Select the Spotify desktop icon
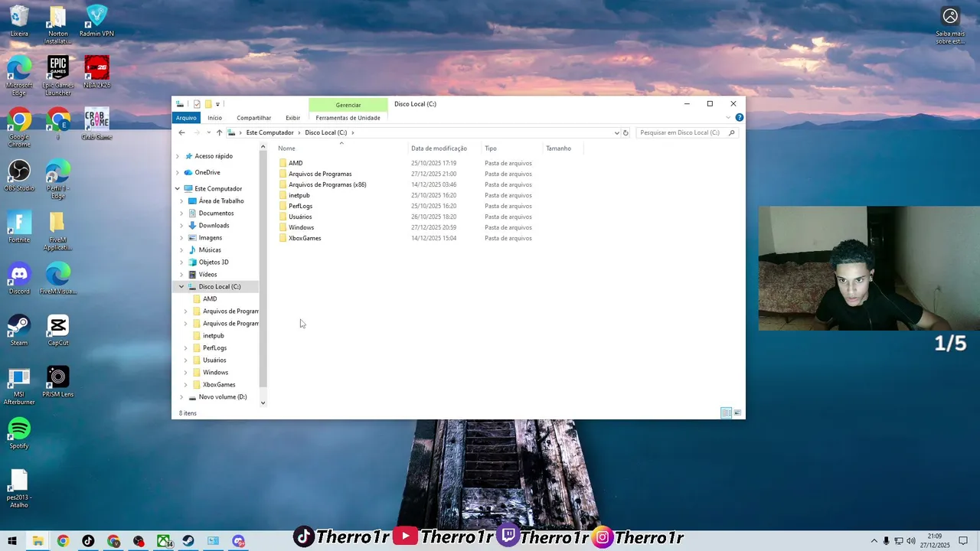980x551 pixels. click(x=19, y=432)
